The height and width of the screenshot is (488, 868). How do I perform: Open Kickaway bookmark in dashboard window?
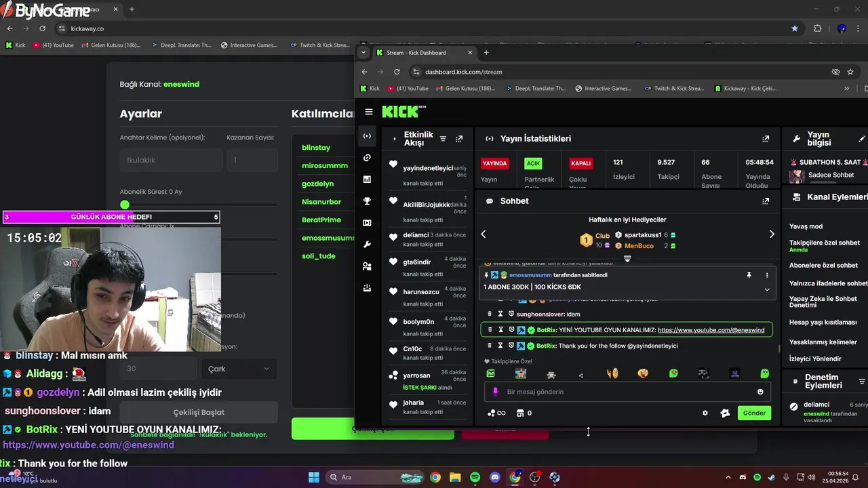coord(745,89)
